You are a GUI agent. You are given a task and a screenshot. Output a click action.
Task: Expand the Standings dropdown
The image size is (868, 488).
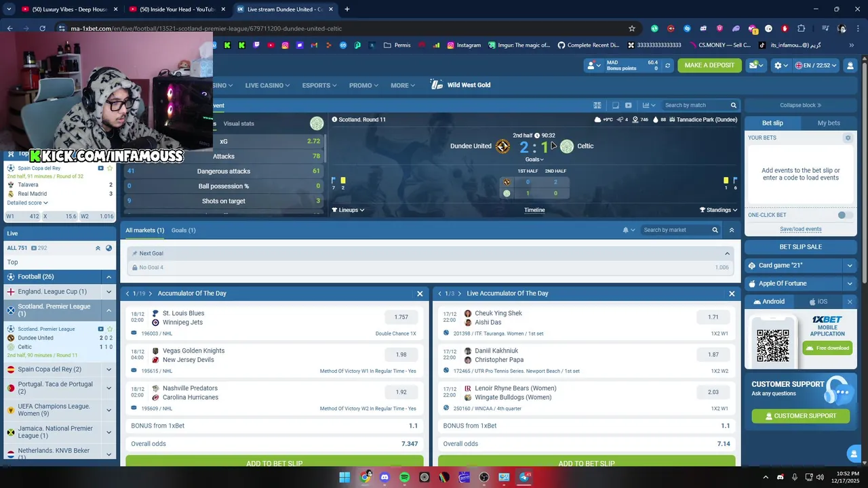(718, 210)
